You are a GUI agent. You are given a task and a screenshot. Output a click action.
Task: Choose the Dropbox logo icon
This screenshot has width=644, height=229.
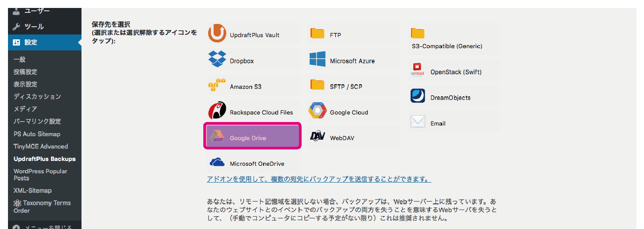(x=217, y=59)
